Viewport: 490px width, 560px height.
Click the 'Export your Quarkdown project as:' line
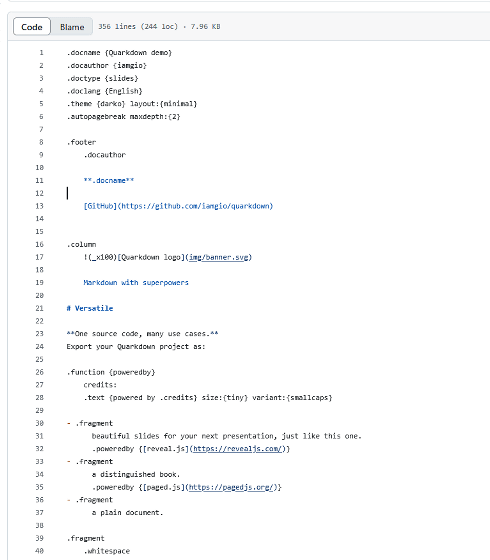pos(136,346)
